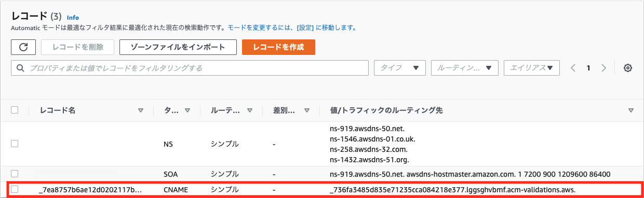Select the SOA record checkbox
The image size is (644, 198).
pos(15,173)
